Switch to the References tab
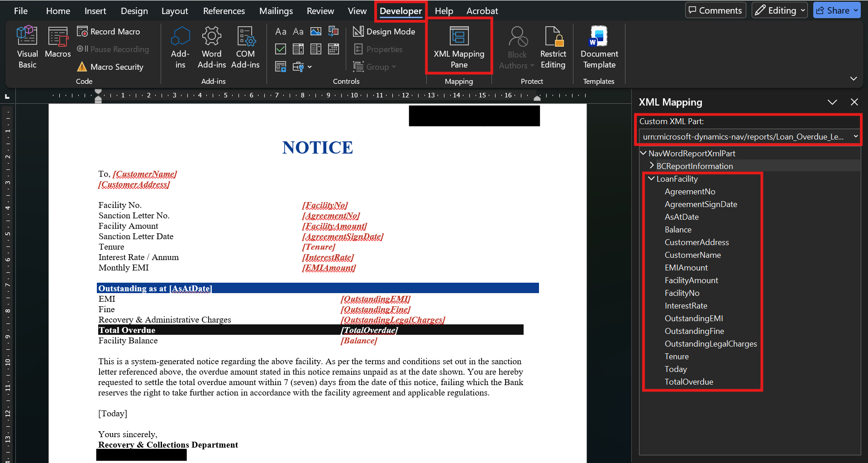 (x=224, y=11)
